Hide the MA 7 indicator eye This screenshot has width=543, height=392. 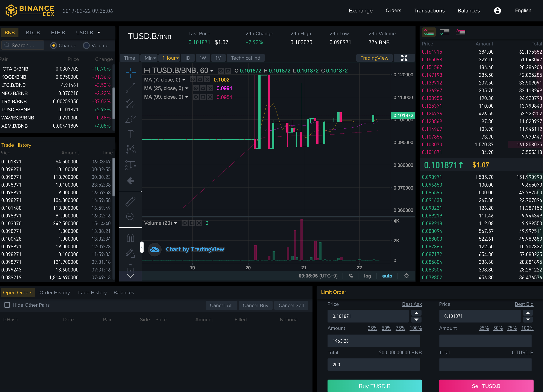tap(193, 80)
